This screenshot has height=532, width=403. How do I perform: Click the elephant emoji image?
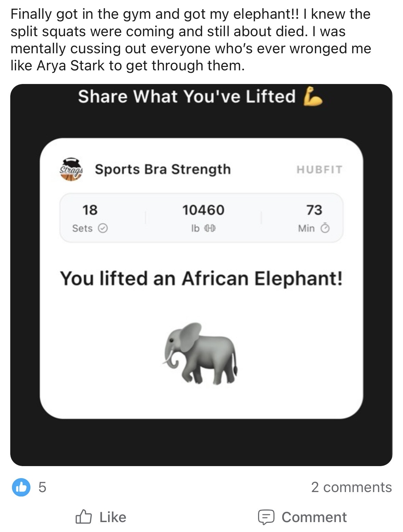[202, 353]
